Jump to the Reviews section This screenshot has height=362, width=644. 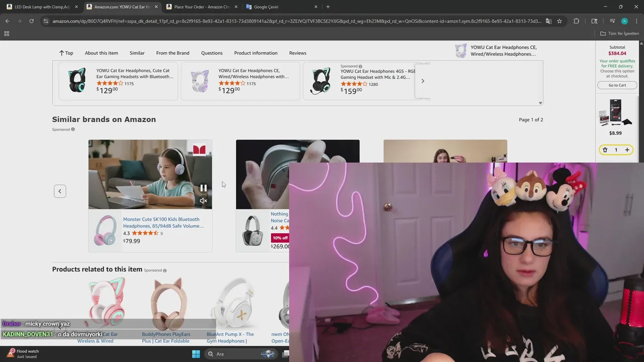click(298, 53)
